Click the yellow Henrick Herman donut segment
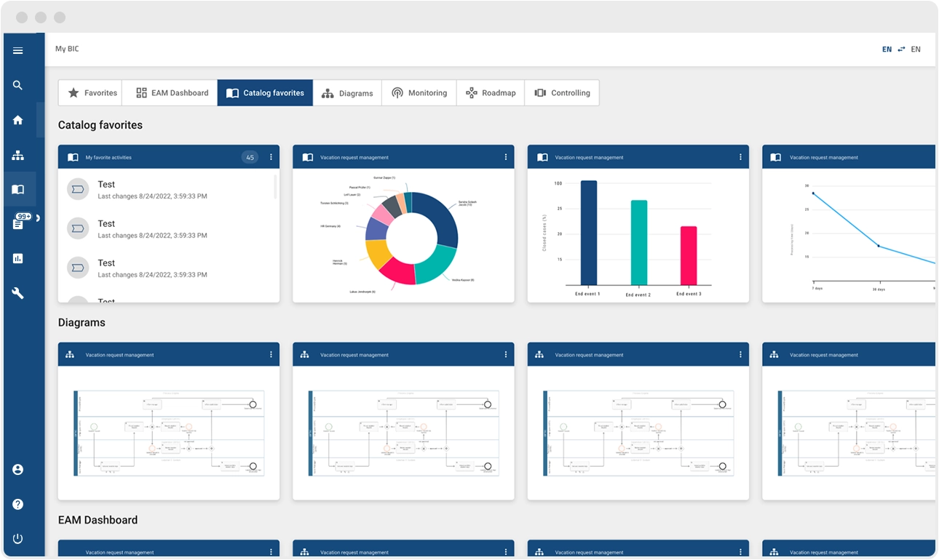 377,253
